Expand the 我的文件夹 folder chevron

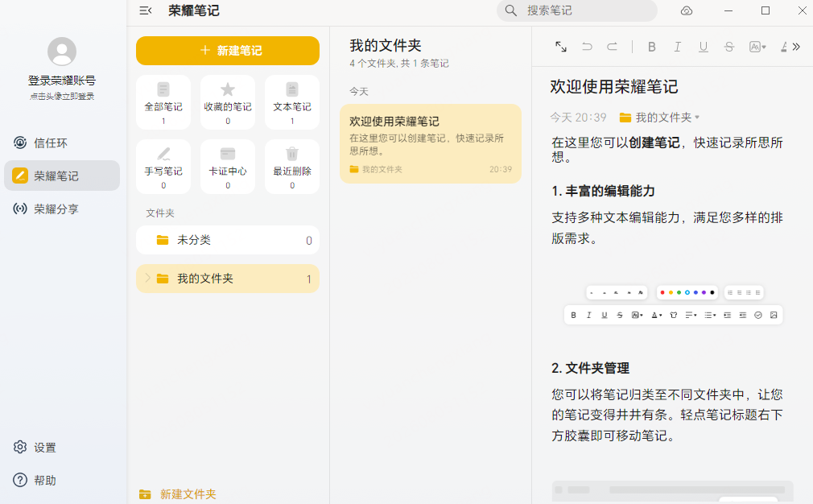147,278
